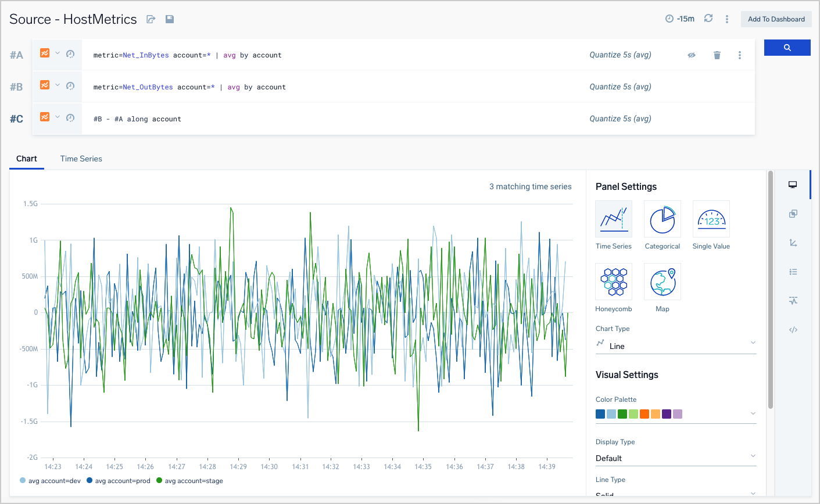Screen dimensions: 820x504
Task: Click the Add To Dashboard button
Action: (x=776, y=19)
